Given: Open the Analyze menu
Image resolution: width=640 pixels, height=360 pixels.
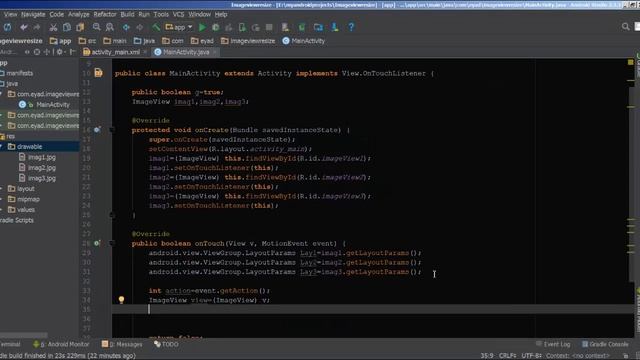Looking at the screenshot, I should (x=78, y=14).
